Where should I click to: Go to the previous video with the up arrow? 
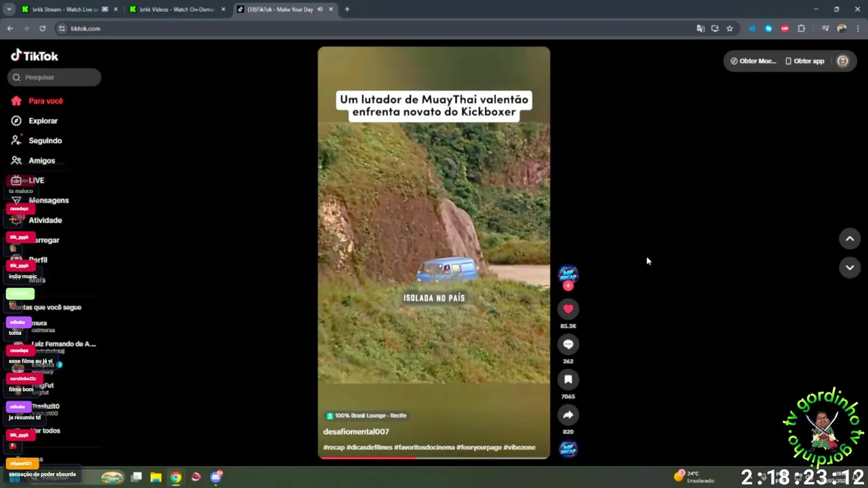(x=850, y=239)
